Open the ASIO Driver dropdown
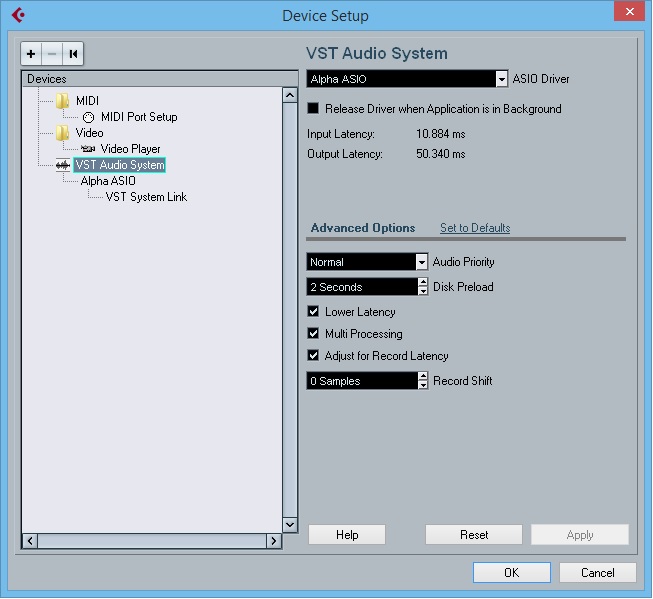Image resolution: width=653 pixels, height=599 pixels. tap(502, 79)
